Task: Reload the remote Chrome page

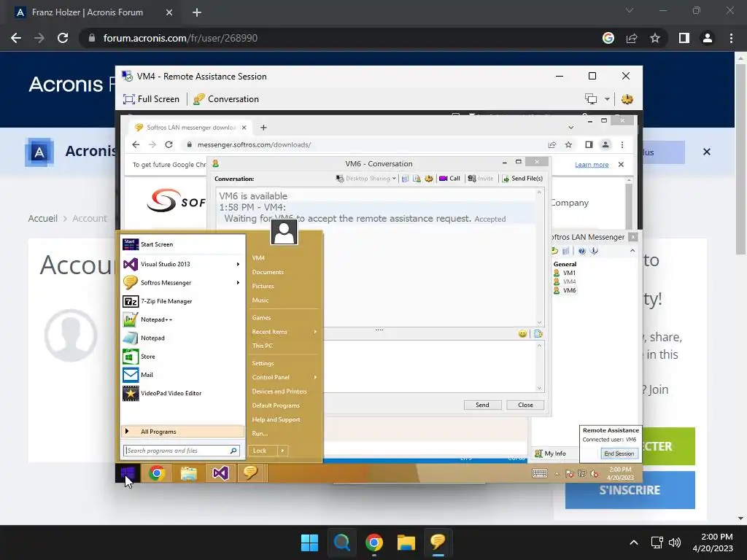Action: 169,145
